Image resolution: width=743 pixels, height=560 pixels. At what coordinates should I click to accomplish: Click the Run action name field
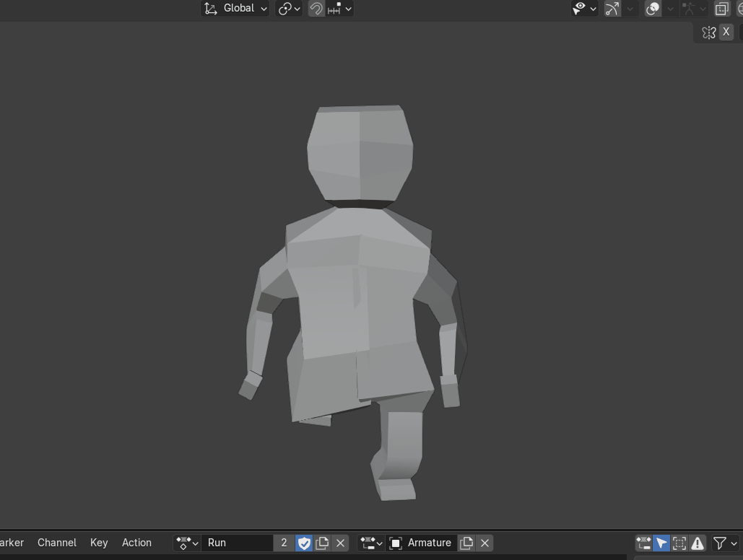237,543
